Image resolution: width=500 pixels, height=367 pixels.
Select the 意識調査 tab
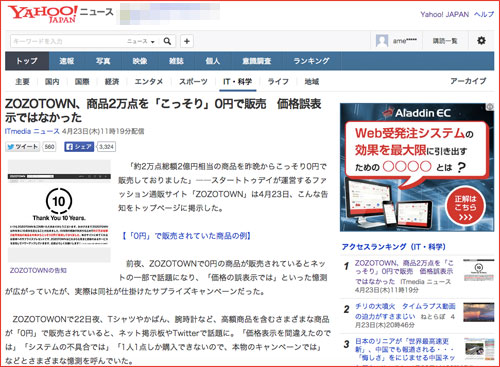pos(257,61)
